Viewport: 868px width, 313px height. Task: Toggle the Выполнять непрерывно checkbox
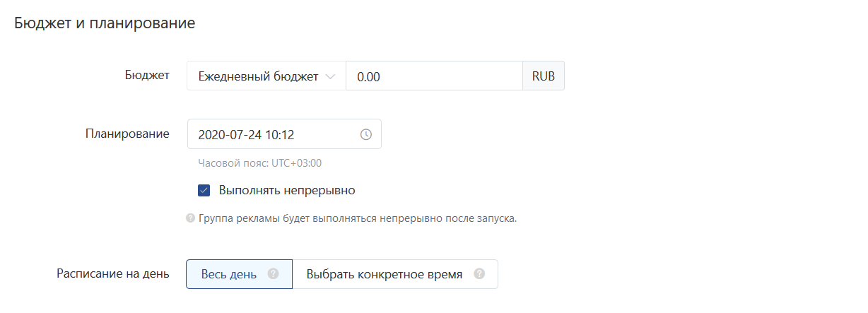click(x=204, y=190)
